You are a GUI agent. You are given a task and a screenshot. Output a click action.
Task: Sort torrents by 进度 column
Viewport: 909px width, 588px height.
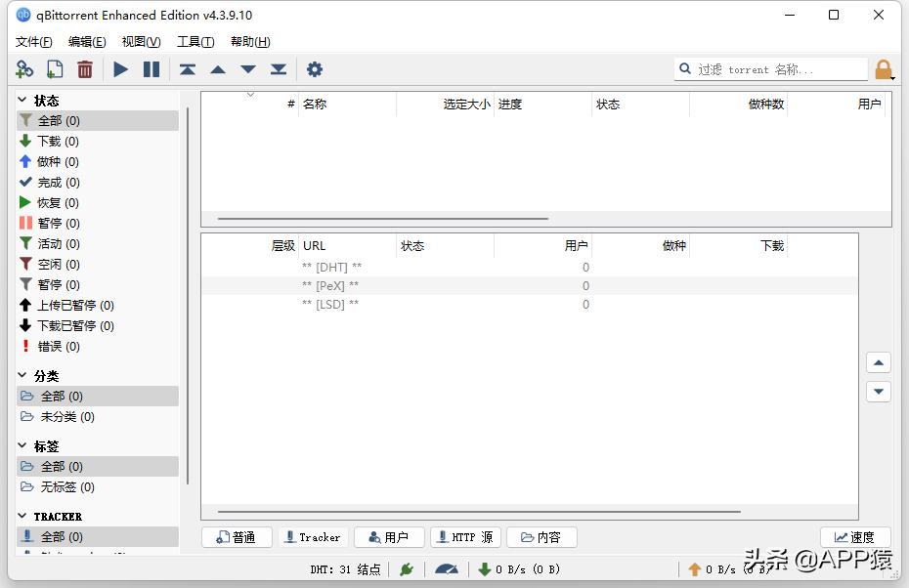point(543,105)
